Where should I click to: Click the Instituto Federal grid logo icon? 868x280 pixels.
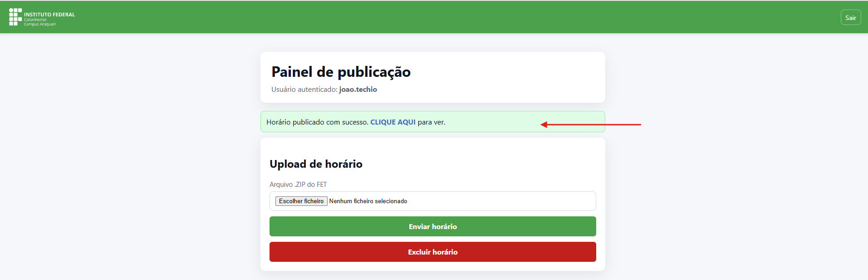15,17
